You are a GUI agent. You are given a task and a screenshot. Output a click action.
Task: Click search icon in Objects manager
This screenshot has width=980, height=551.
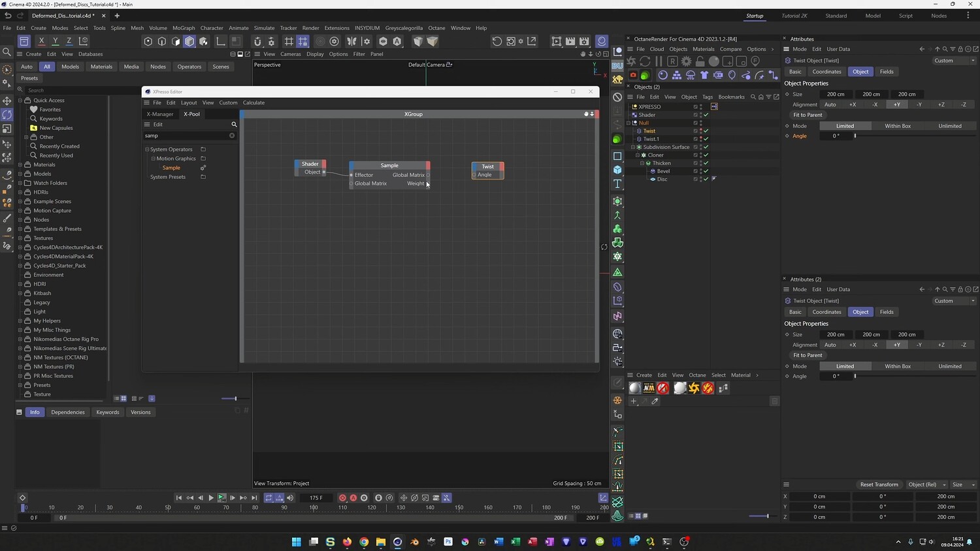[753, 97]
